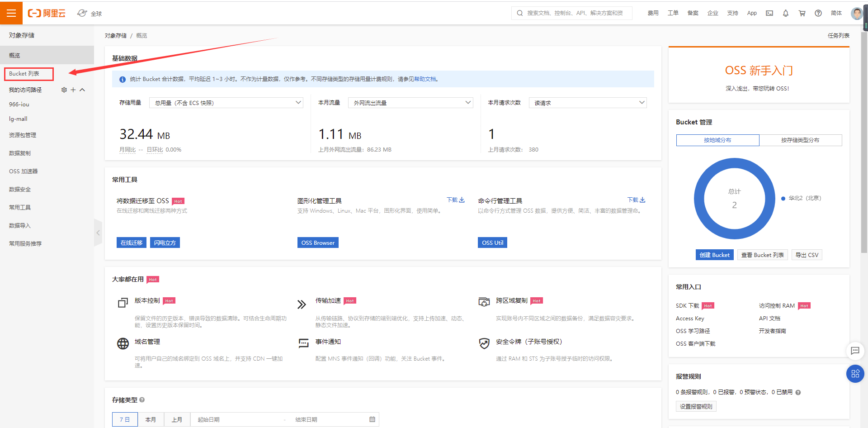Switch chart to 按地域分布
Screen dimensions: 868x428
point(717,140)
